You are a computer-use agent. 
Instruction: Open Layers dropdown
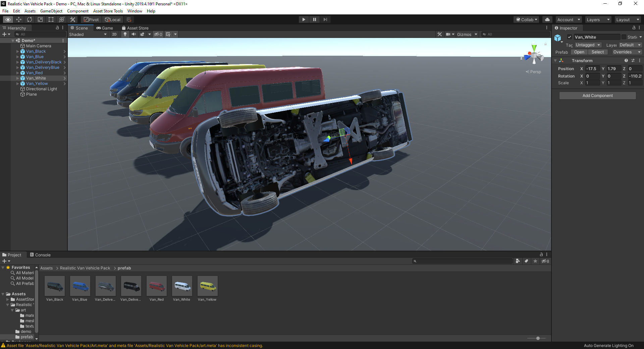(x=598, y=19)
